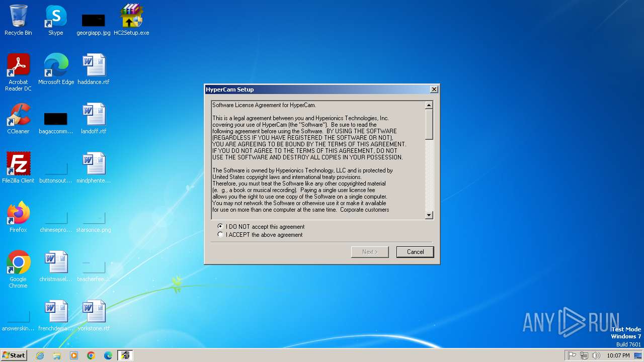Open Edge from the taskbar
This screenshot has width=644, height=362.
click(x=108, y=355)
